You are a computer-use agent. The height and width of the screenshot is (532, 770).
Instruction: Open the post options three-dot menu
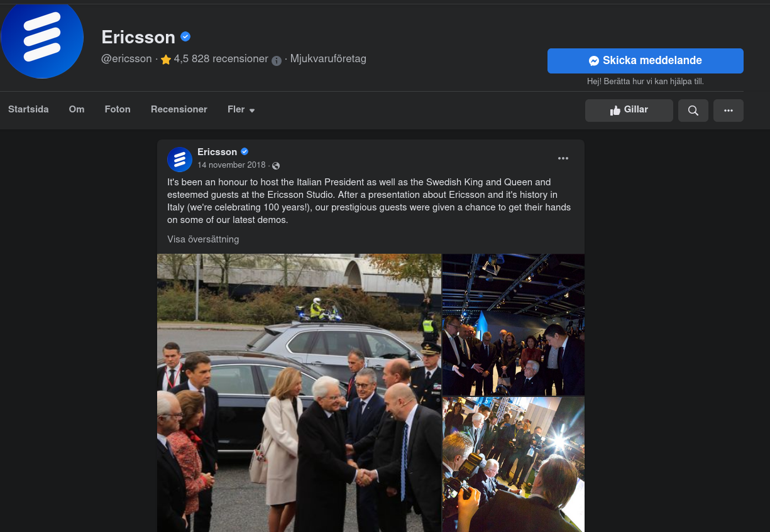[x=563, y=158]
